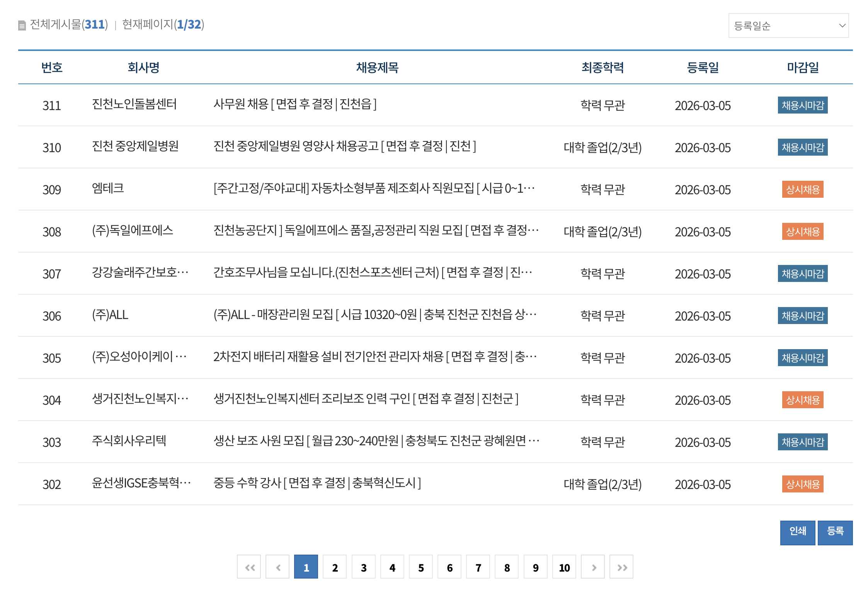The height and width of the screenshot is (611, 868).
Task: Click the 등록일 column header
Action: (703, 68)
